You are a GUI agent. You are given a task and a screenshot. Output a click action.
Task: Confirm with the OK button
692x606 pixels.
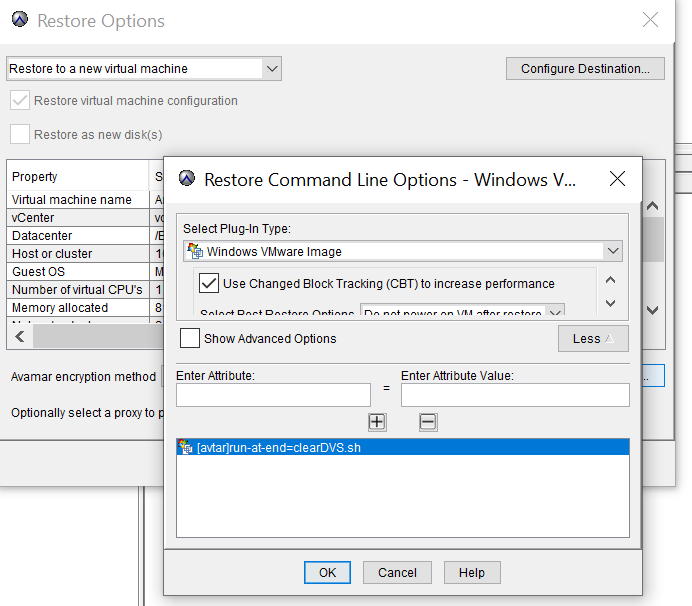click(x=327, y=572)
